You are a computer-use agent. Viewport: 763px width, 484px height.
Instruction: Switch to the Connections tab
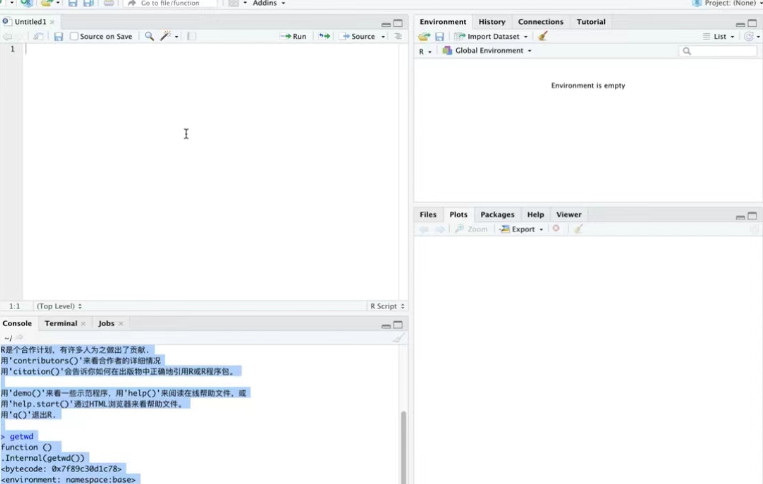pyautogui.click(x=540, y=22)
